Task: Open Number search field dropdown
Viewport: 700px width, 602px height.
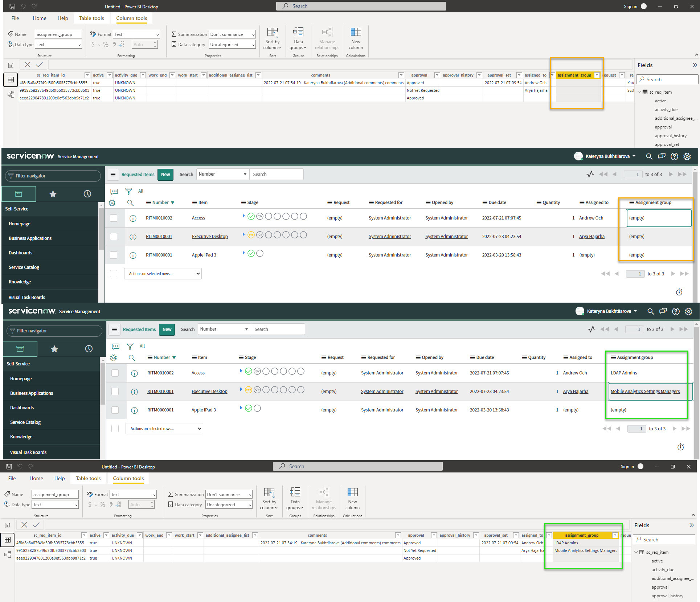Action: click(222, 174)
